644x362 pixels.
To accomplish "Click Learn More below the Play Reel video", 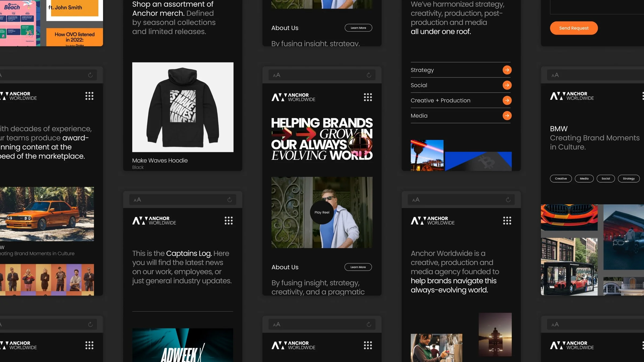I will 358,267.
